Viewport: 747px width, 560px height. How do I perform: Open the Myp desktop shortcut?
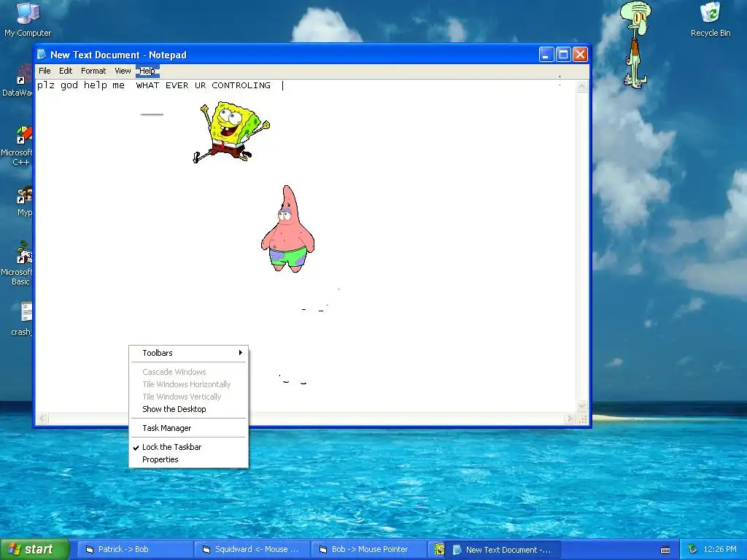click(x=24, y=201)
